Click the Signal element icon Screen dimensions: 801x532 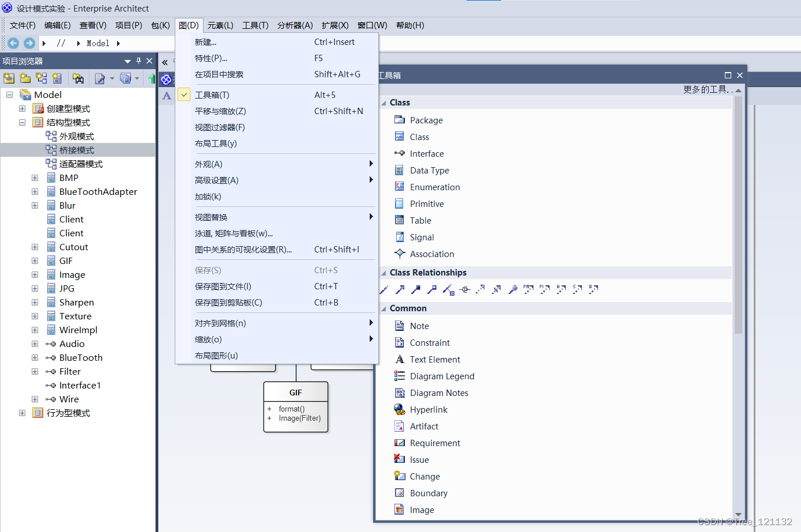400,237
